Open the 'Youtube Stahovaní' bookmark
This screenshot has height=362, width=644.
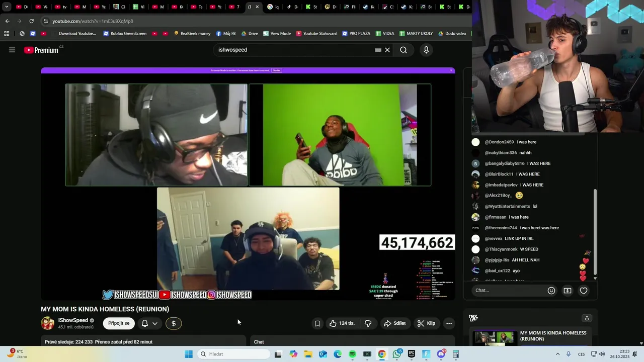[316, 34]
